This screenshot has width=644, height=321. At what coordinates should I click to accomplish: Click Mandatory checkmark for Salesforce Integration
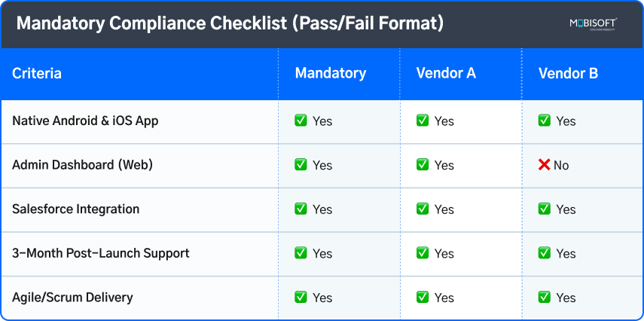pos(301,209)
